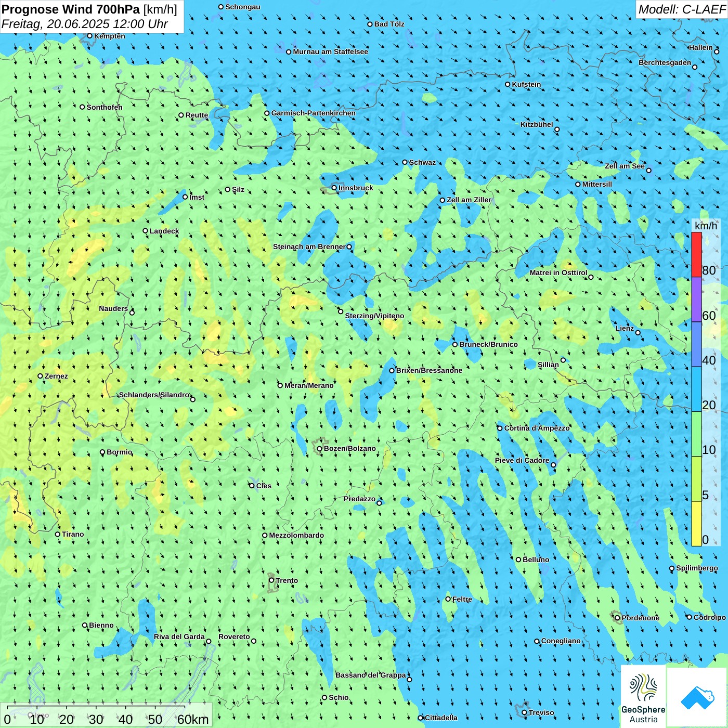
Task: Click the Brixen/Bressanone label
Action: click(x=429, y=370)
